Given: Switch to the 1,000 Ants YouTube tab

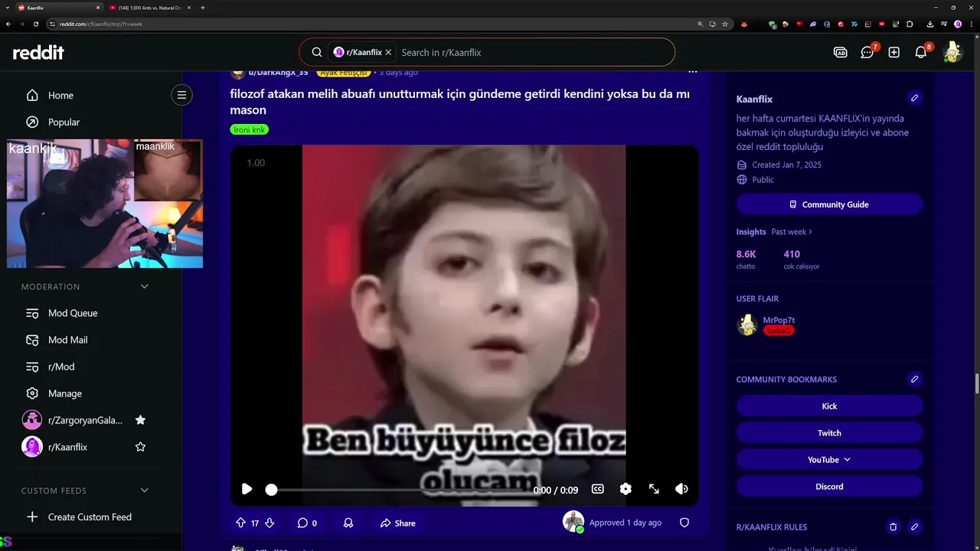Looking at the screenshot, I should [150, 8].
